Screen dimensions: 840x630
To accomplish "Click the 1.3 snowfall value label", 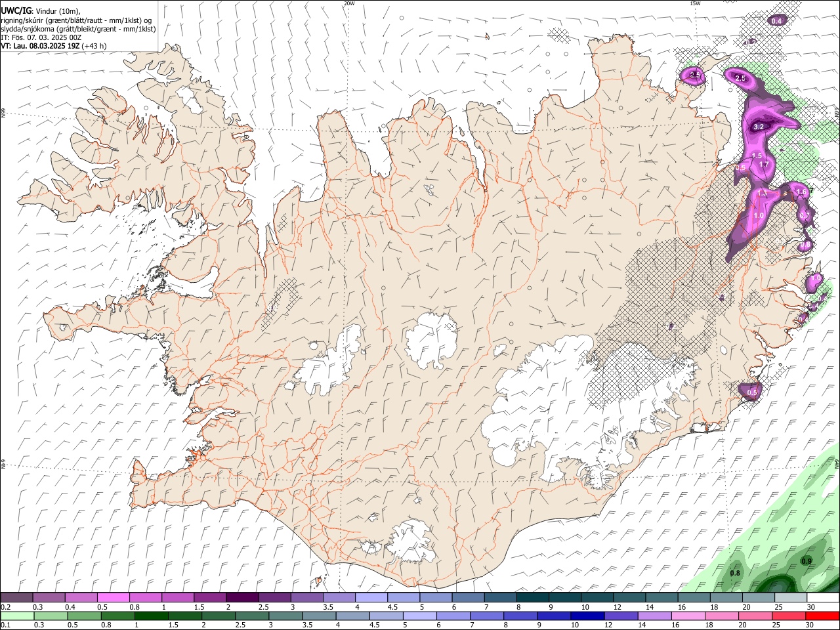I will pyautogui.click(x=762, y=194).
